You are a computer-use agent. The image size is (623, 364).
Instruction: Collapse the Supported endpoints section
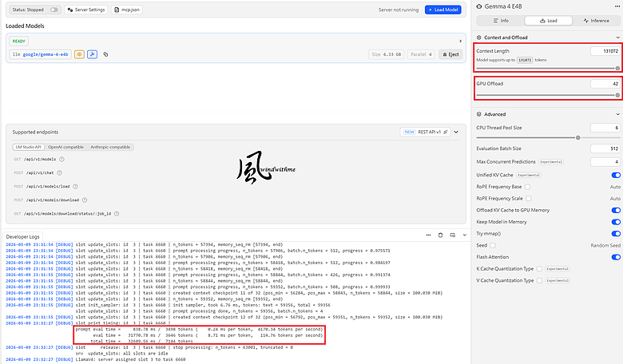click(457, 132)
